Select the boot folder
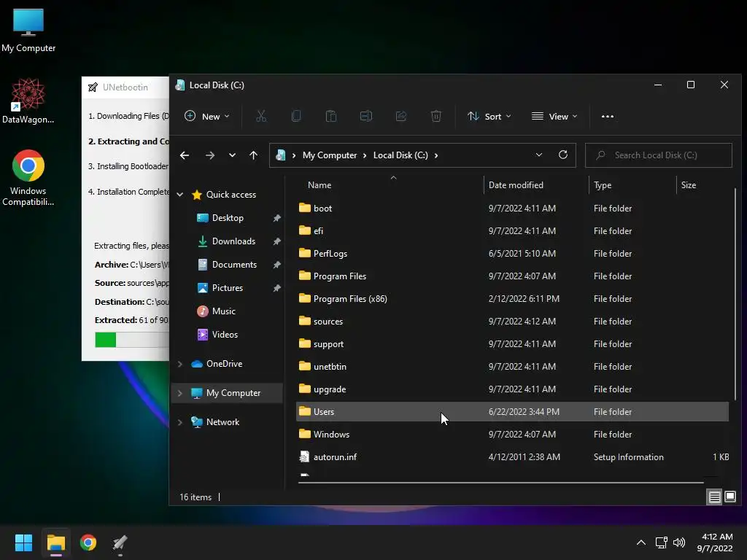Viewport: 747px width, 560px height. (x=512, y=208)
